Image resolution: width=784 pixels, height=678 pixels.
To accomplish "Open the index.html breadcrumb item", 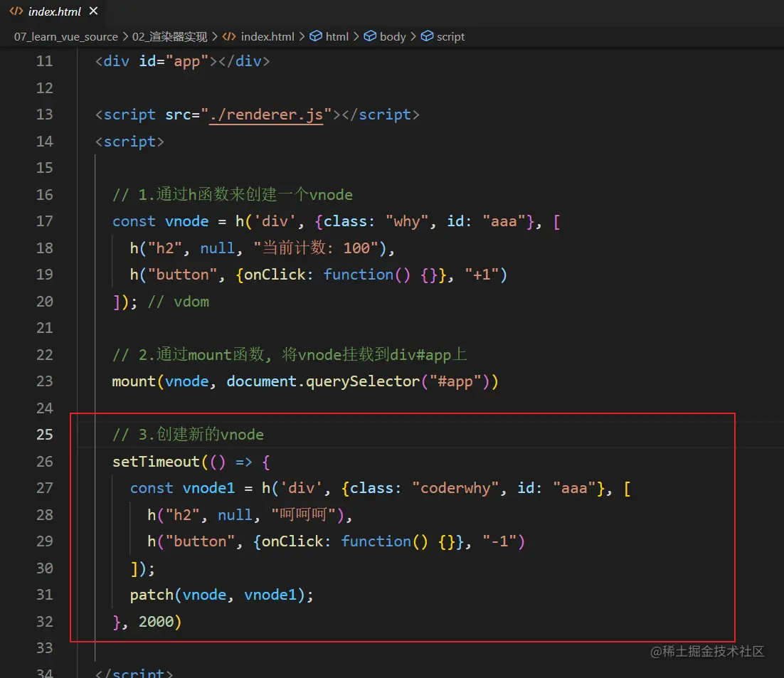I will point(267,37).
